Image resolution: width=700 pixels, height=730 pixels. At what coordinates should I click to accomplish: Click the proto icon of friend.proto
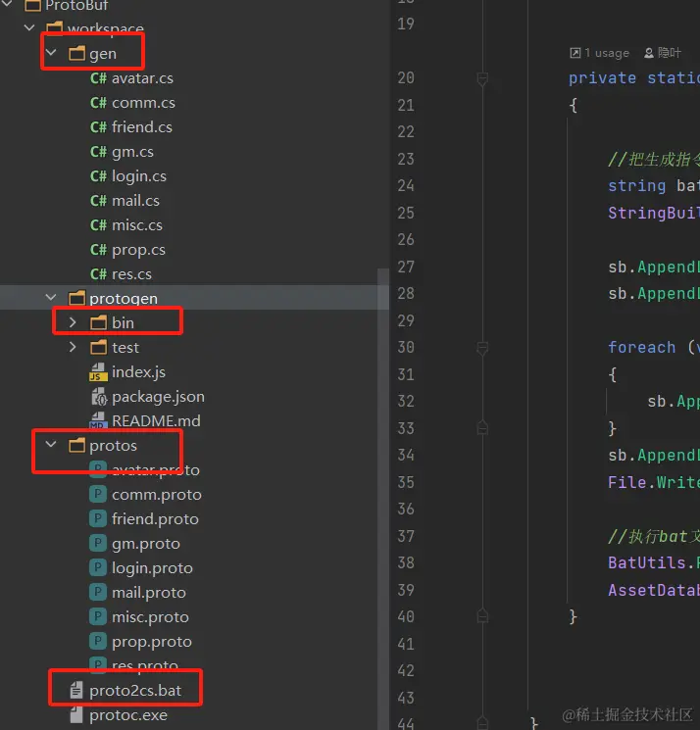pyautogui.click(x=98, y=518)
